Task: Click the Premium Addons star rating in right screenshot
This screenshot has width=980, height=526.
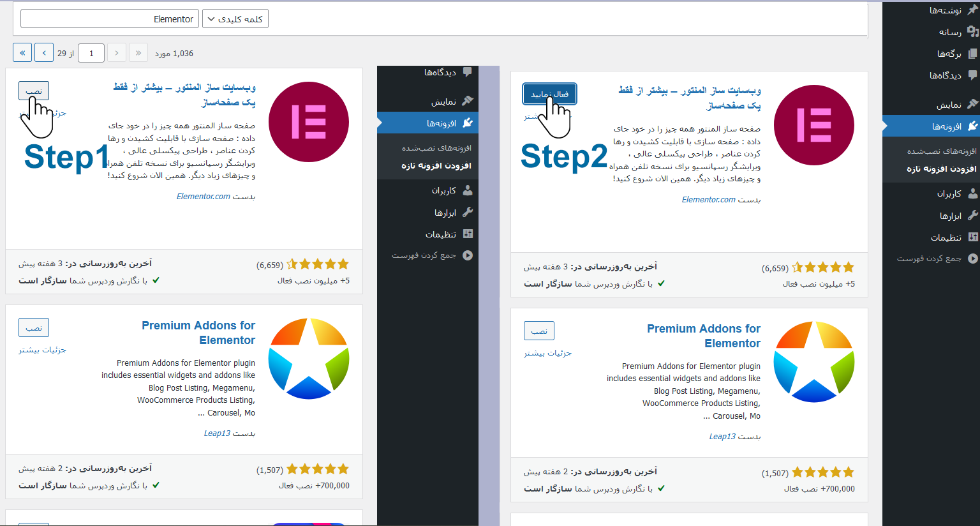Action: click(823, 472)
